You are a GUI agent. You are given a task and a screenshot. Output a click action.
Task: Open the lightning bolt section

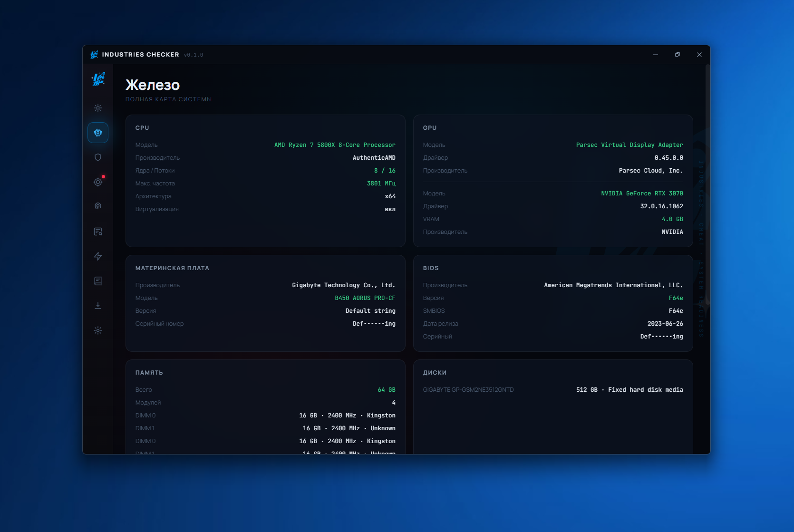point(98,256)
